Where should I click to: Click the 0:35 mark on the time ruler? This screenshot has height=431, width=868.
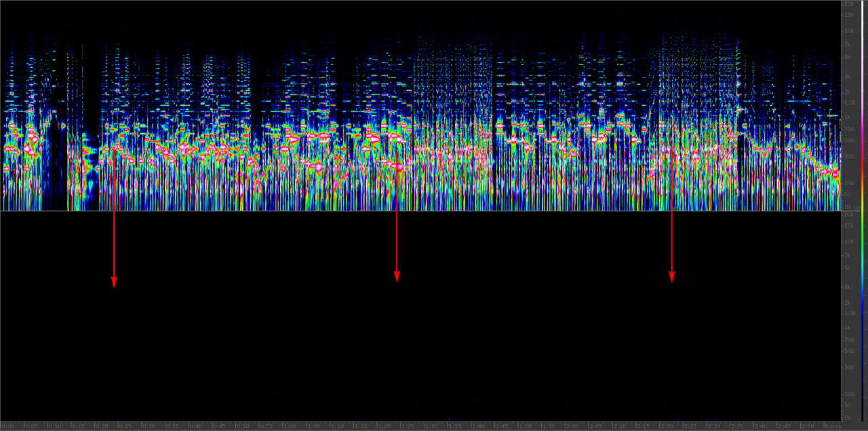(172, 426)
